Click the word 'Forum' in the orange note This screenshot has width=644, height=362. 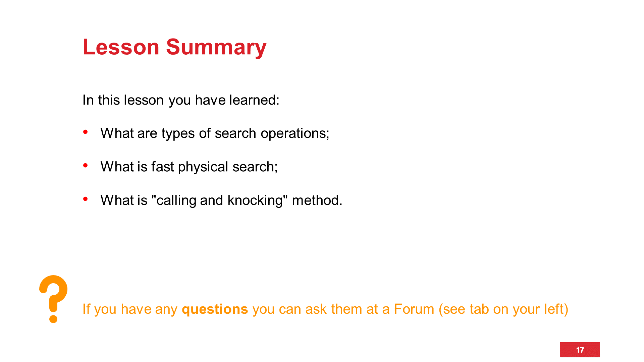414,309
